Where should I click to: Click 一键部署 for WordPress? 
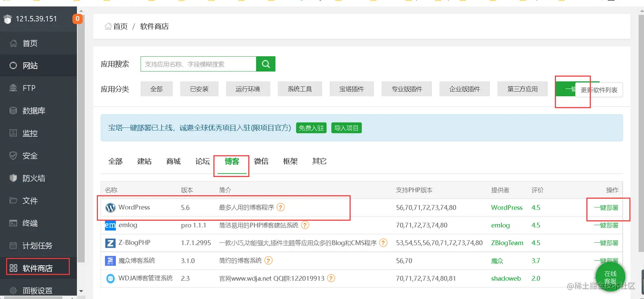click(x=606, y=208)
